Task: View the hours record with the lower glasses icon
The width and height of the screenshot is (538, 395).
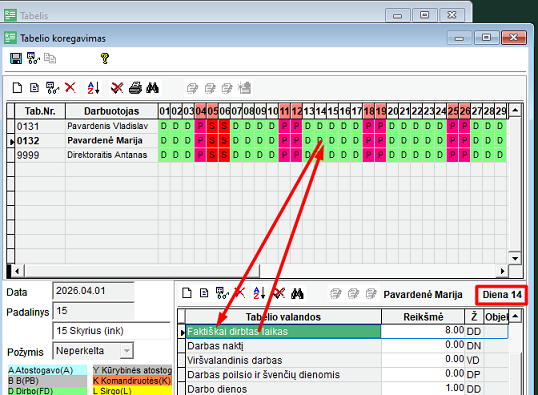Action: click(x=222, y=293)
